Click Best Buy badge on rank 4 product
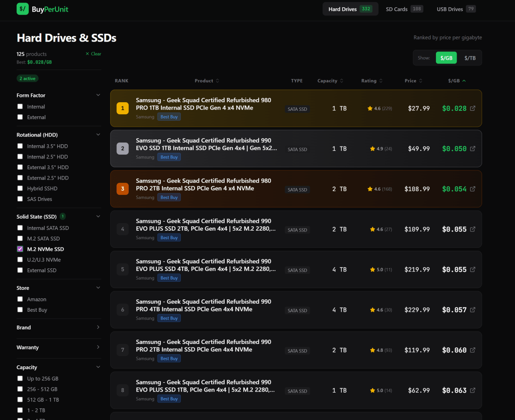The width and height of the screenshot is (515, 420). click(x=169, y=238)
